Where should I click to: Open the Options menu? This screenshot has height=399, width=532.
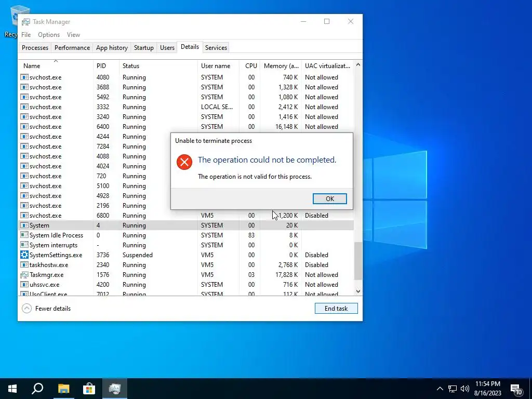(49, 35)
